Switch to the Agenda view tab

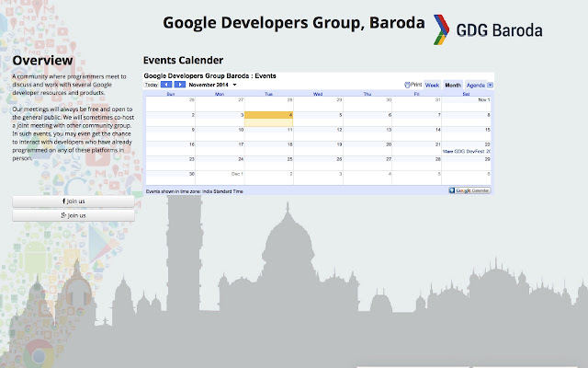(x=476, y=86)
